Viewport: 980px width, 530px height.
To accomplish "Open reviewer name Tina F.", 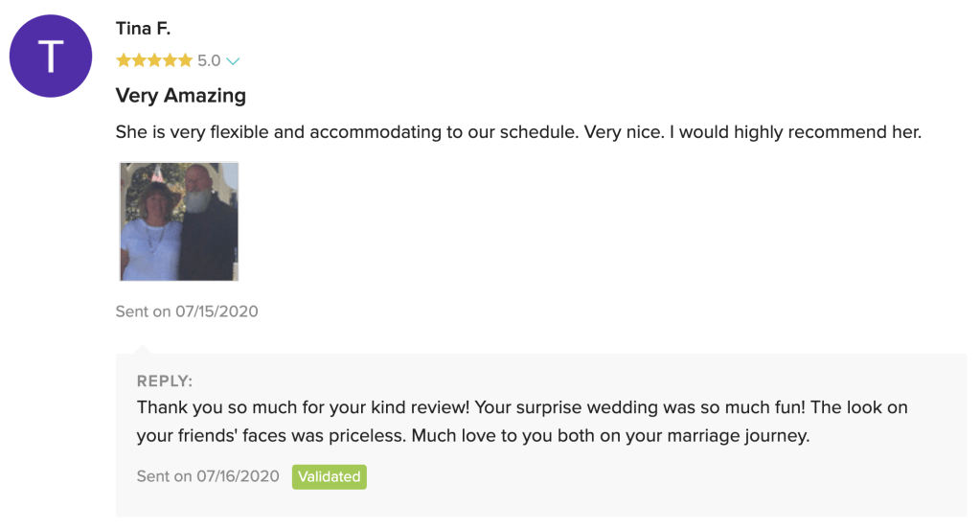I will click(143, 29).
